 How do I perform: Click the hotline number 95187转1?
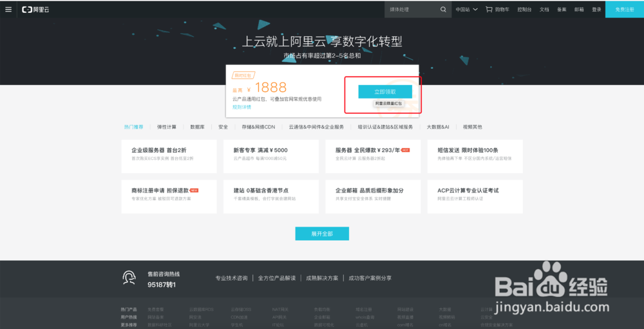tap(162, 284)
